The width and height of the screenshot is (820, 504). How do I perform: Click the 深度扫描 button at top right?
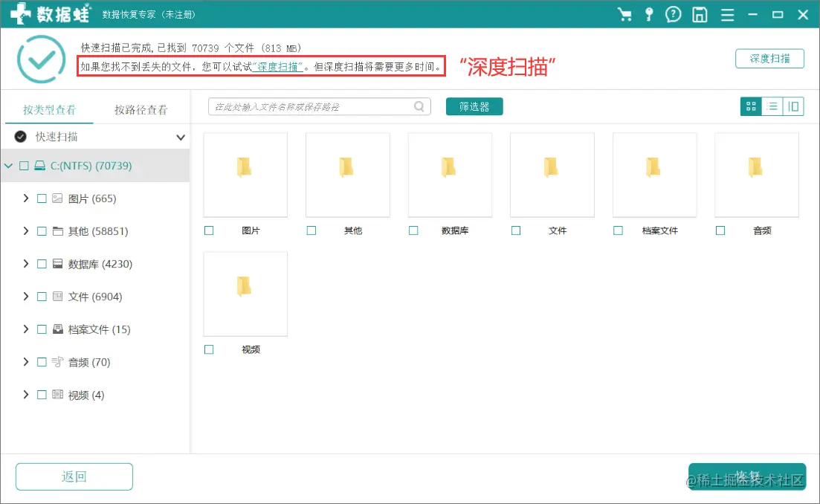[x=769, y=59]
